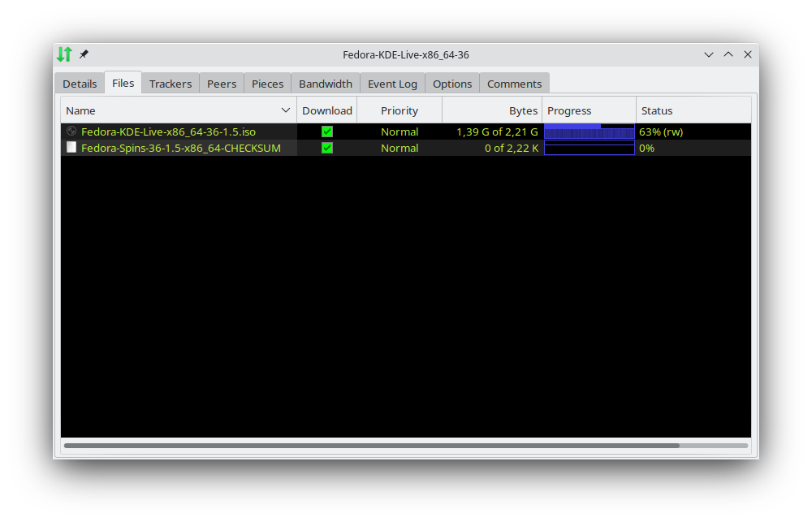Click the ISO file progress bar
812x522 pixels.
tap(589, 132)
